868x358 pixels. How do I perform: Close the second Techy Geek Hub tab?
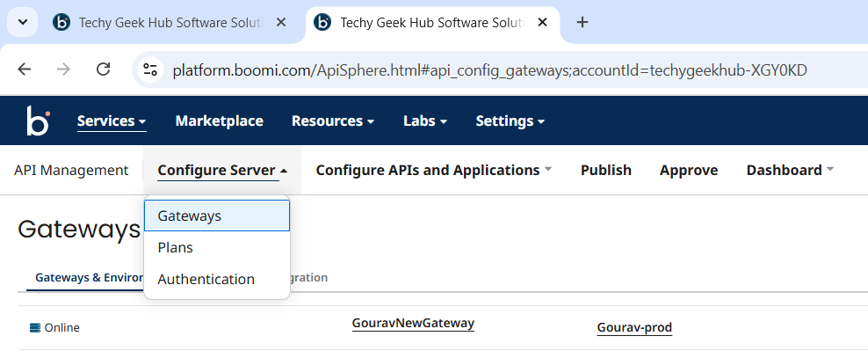pos(543,23)
